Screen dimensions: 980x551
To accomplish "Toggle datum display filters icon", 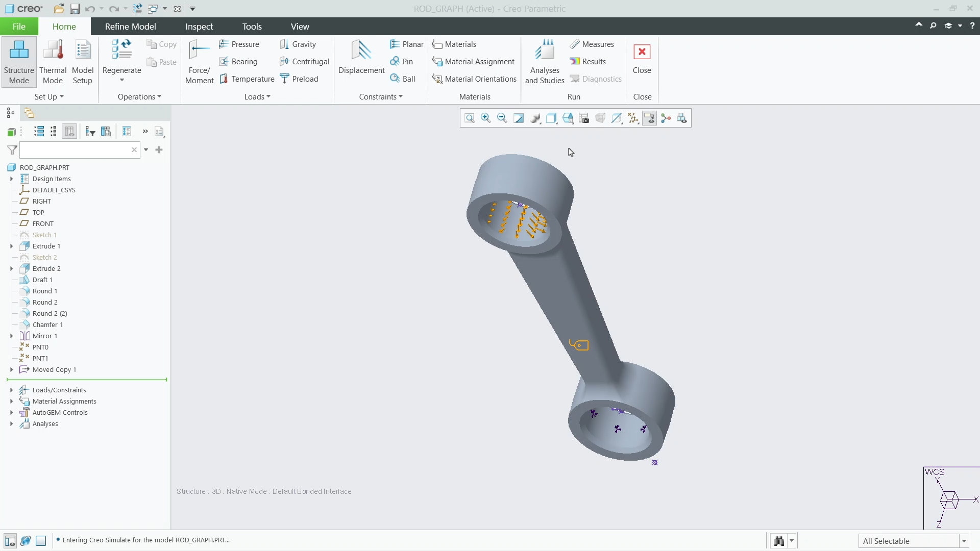I will pos(633,118).
